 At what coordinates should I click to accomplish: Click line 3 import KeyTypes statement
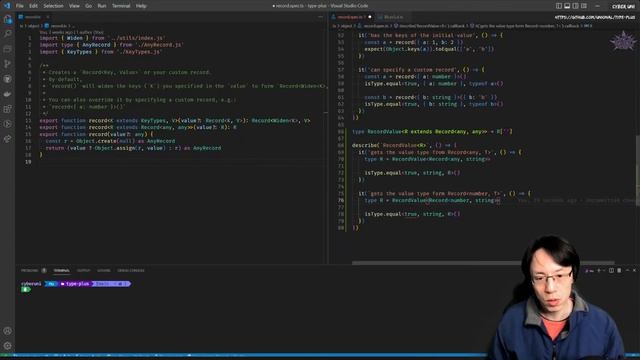[101, 52]
